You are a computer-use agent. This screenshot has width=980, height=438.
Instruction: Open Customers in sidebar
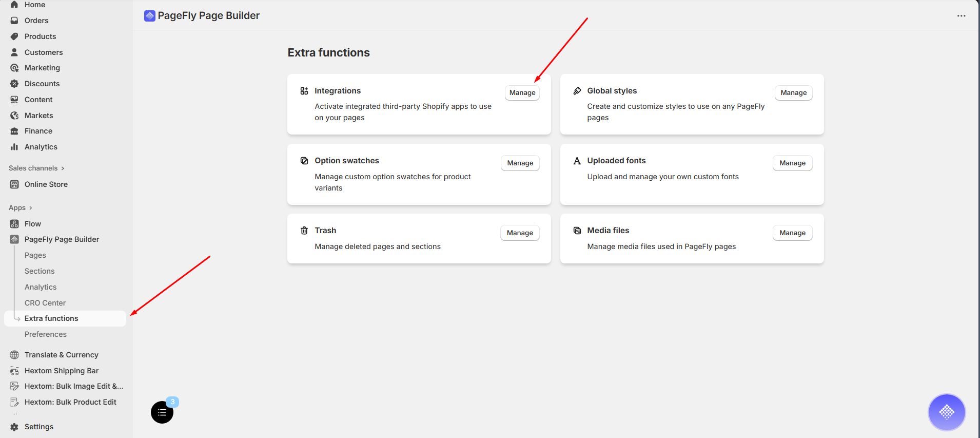[44, 52]
